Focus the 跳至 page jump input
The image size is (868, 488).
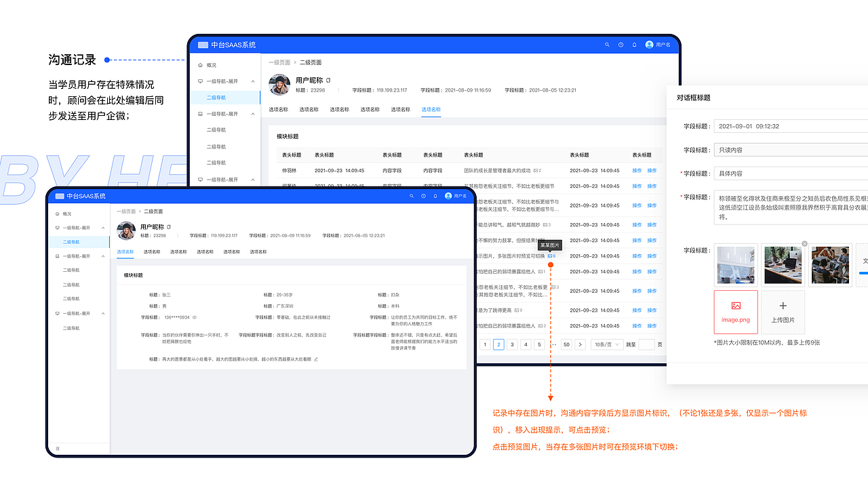[x=646, y=344]
